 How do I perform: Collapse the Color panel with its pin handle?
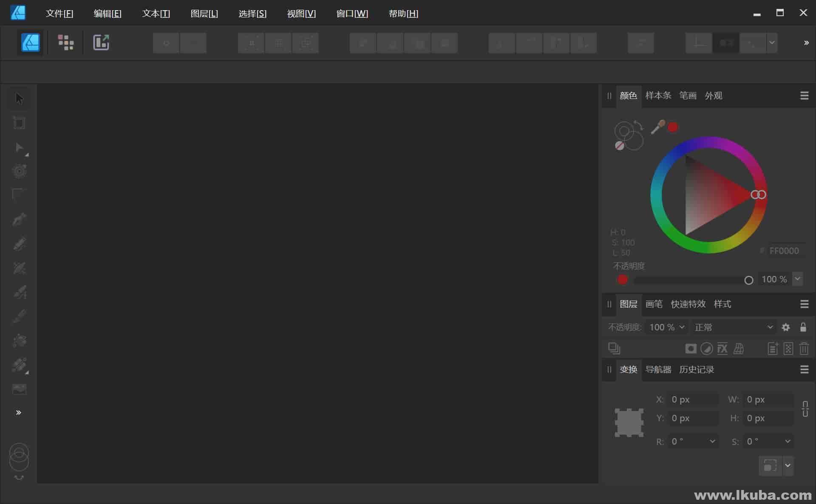pos(609,96)
